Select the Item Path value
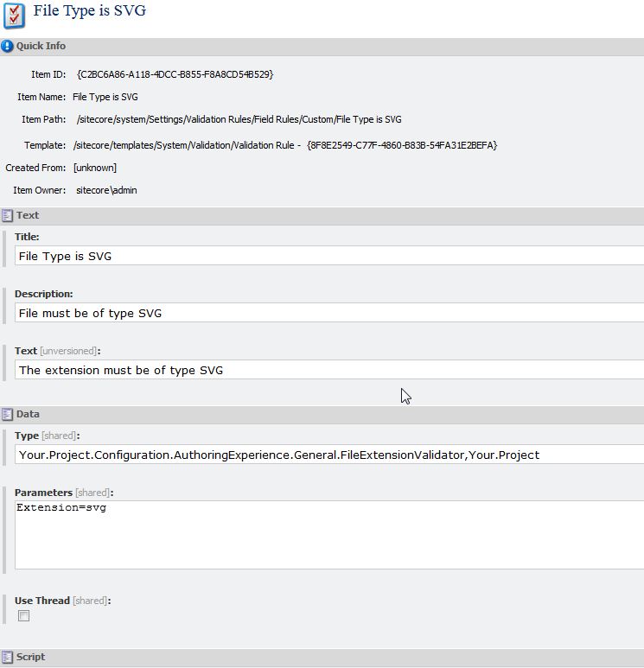The image size is (644, 668). pyautogui.click(x=239, y=120)
